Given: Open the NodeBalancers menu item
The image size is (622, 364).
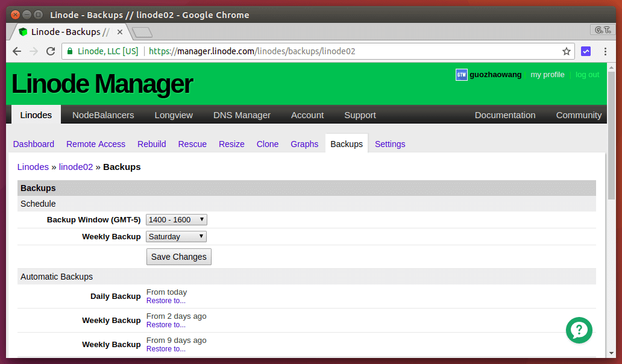Looking at the screenshot, I should tap(102, 115).
